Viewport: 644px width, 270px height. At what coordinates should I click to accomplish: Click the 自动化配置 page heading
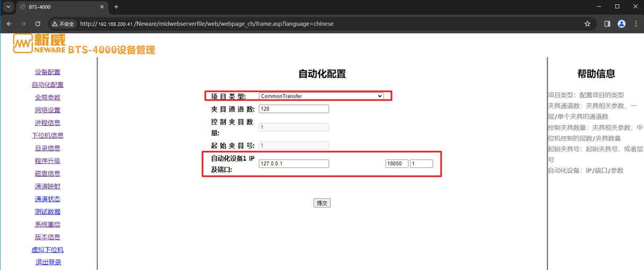[322, 74]
